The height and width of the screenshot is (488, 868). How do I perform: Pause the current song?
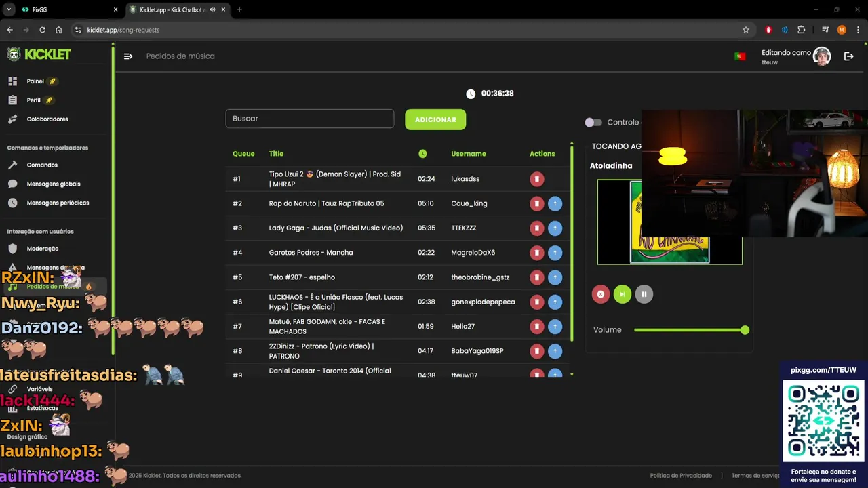click(x=644, y=294)
